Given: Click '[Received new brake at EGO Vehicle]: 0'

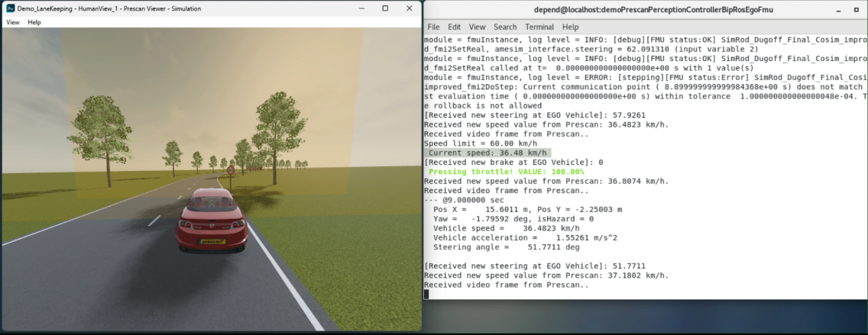Looking at the screenshot, I should tap(513, 163).
